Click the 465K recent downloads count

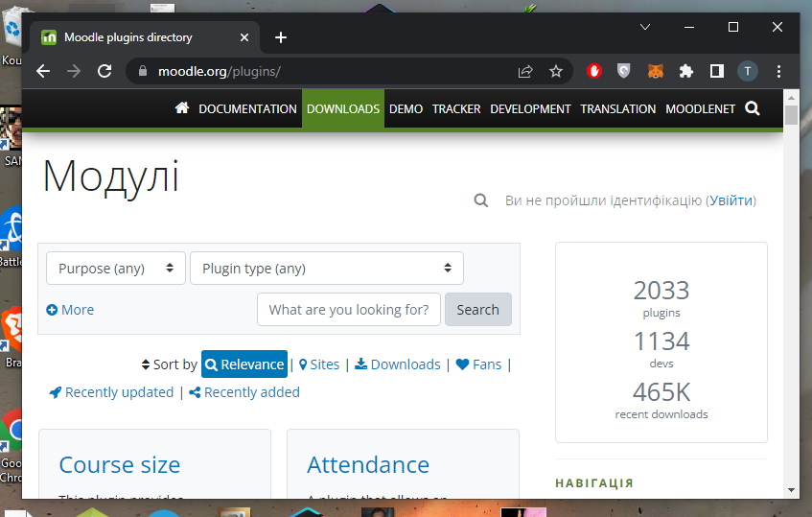pyautogui.click(x=661, y=392)
